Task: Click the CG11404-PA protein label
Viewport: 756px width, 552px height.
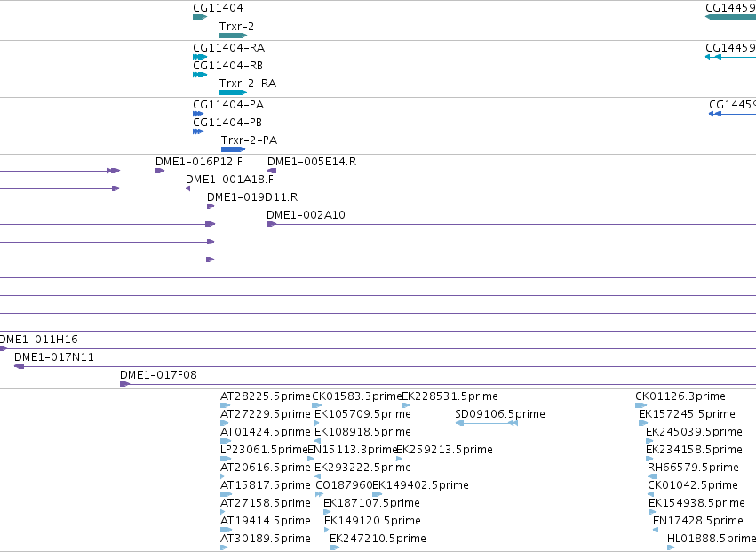Action: pos(228,105)
